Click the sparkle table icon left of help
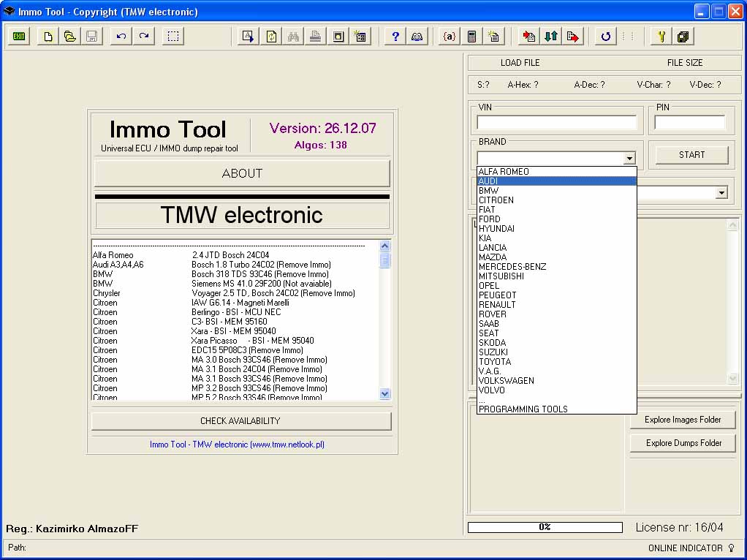Viewport: 747px width, 560px height. (360, 37)
